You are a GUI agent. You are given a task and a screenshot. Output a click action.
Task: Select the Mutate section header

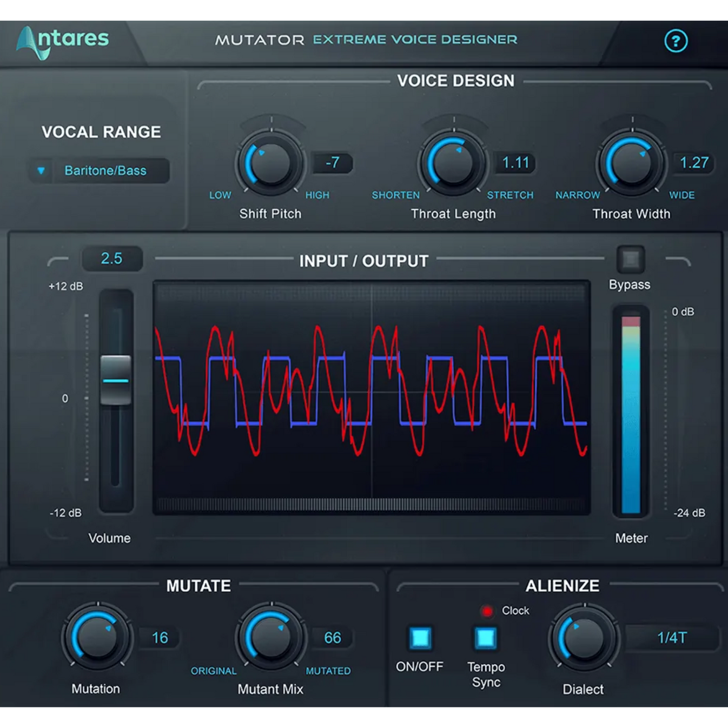click(x=197, y=586)
